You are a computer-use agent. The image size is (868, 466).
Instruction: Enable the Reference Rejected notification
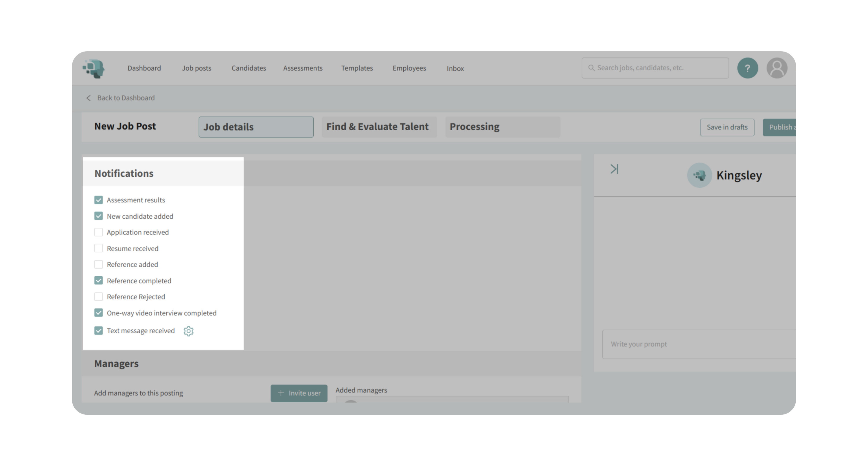(x=98, y=297)
